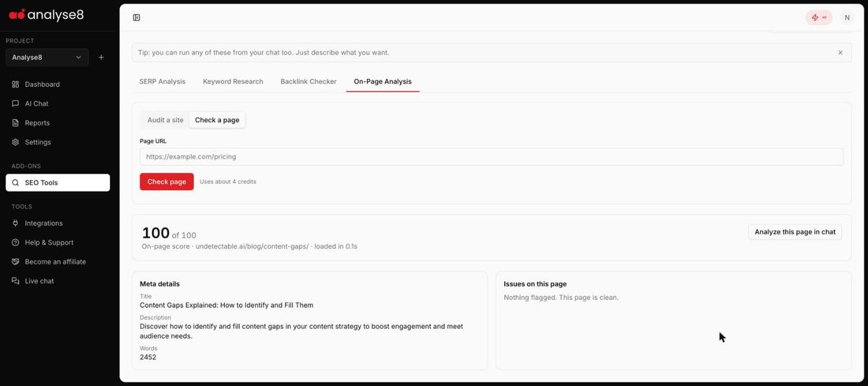Click the SEO Tools magnifier icon
This screenshot has width=868, height=386.
pyautogui.click(x=16, y=183)
